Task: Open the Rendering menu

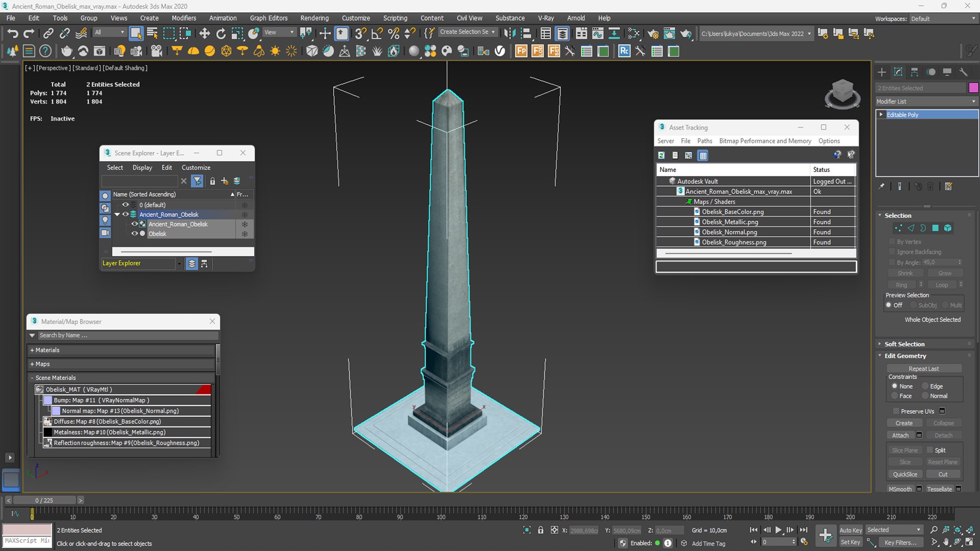Action: (314, 18)
